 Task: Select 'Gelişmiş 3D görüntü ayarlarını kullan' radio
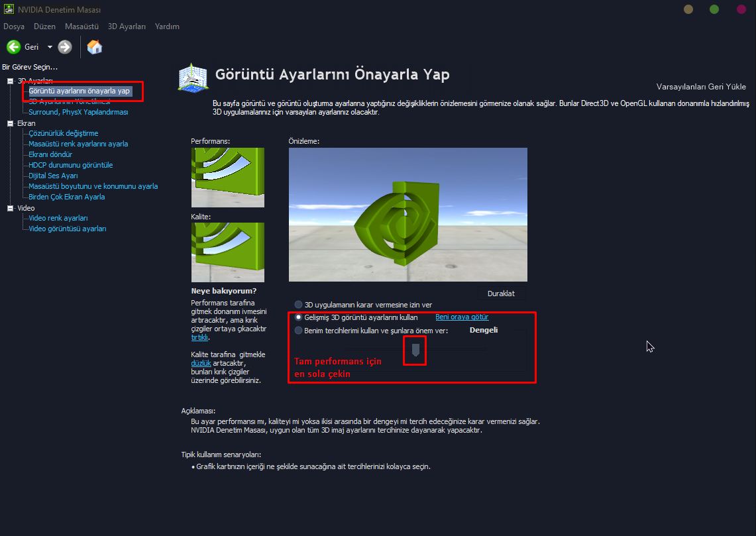(298, 317)
